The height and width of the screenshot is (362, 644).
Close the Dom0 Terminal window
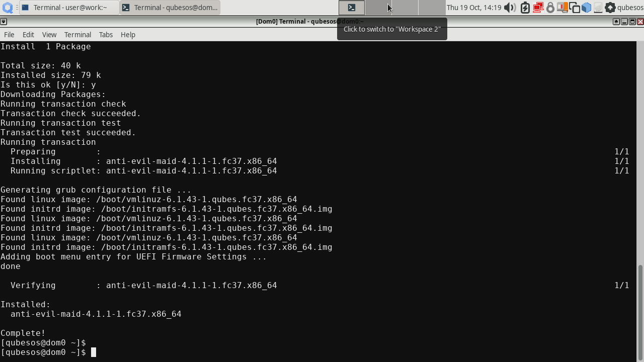(x=640, y=22)
